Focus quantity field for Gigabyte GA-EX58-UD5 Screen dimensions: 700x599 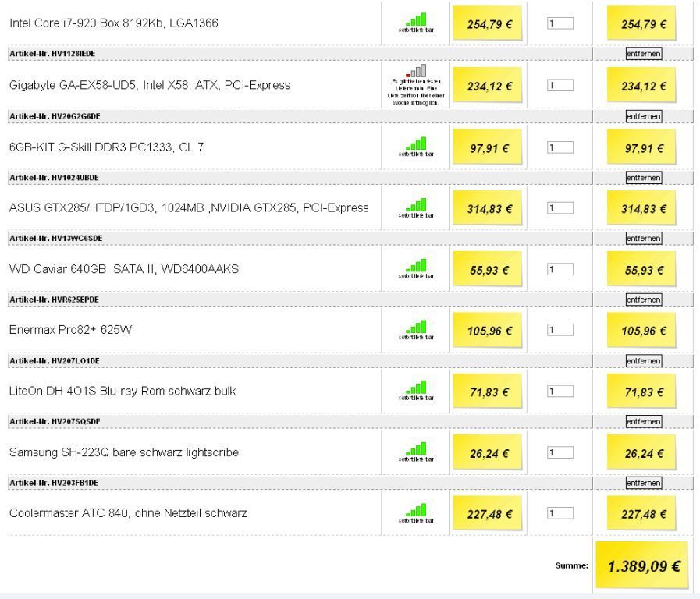coord(560,85)
